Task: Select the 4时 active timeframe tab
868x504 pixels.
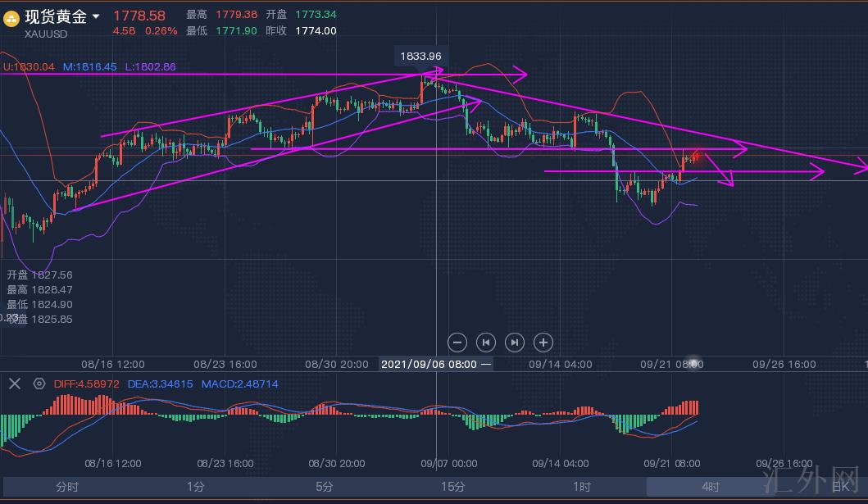Action: coord(711,487)
